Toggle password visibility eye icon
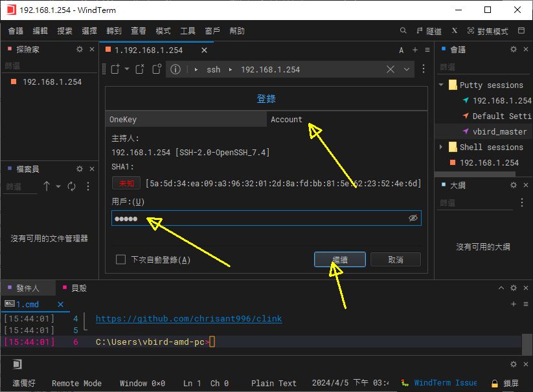The height and width of the screenshot is (392, 533). click(x=413, y=219)
